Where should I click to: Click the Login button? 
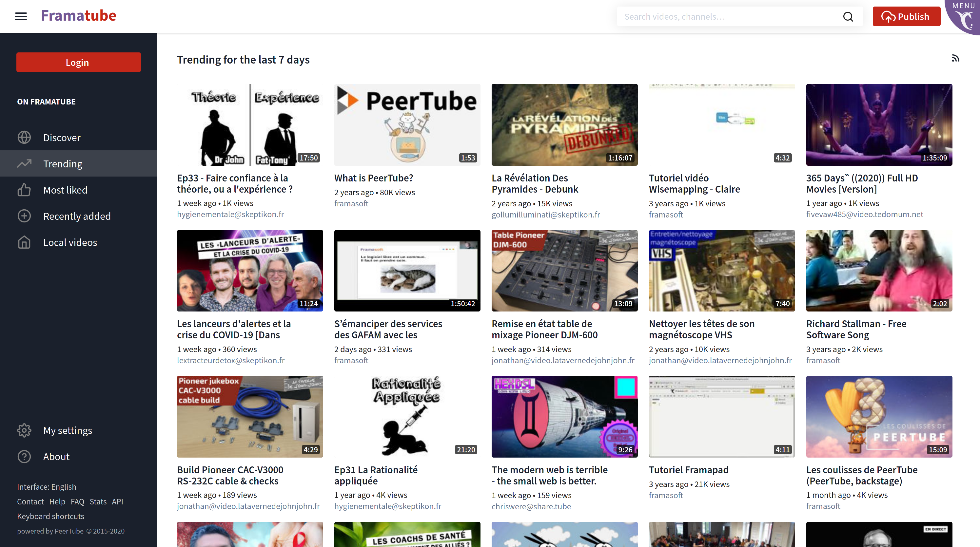pyautogui.click(x=77, y=62)
